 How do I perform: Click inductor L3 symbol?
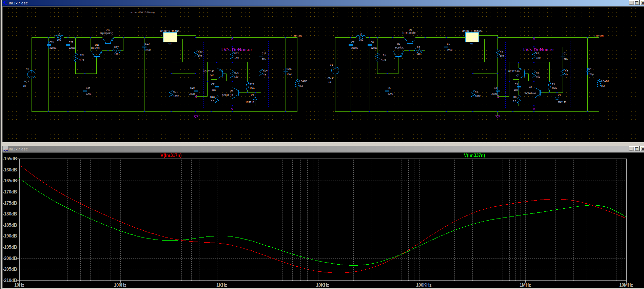point(59,37)
